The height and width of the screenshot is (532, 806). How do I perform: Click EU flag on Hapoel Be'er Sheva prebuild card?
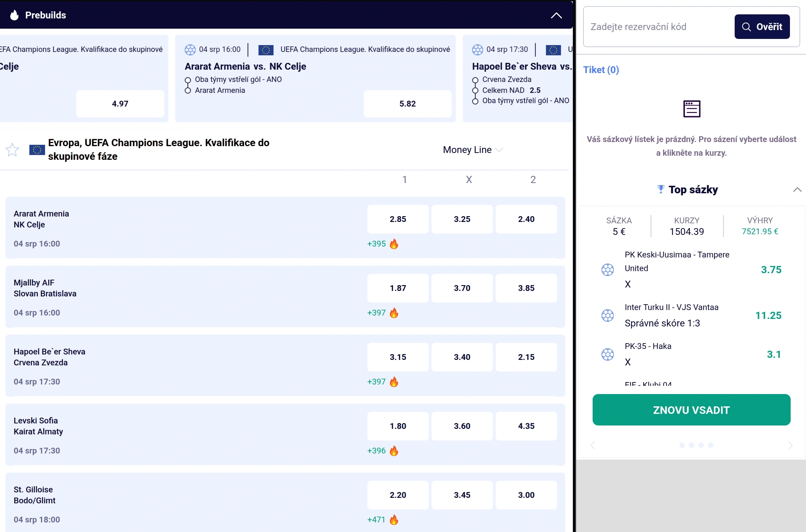[x=553, y=50]
